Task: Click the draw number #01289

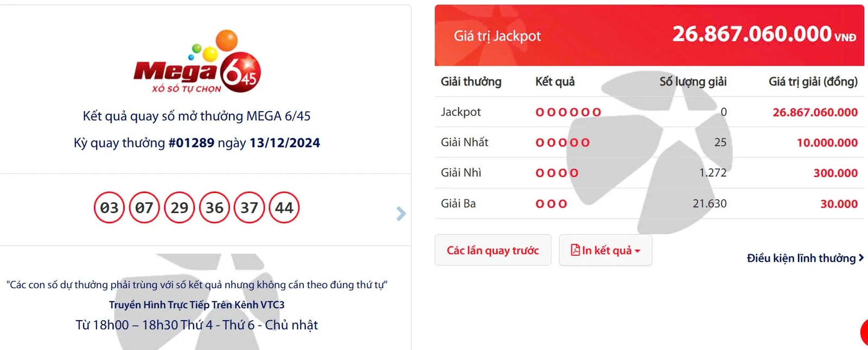Action: [x=192, y=143]
